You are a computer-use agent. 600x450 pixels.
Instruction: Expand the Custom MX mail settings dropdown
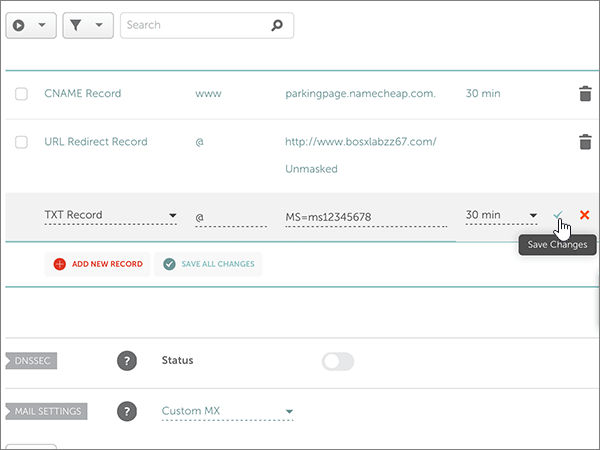point(227,411)
